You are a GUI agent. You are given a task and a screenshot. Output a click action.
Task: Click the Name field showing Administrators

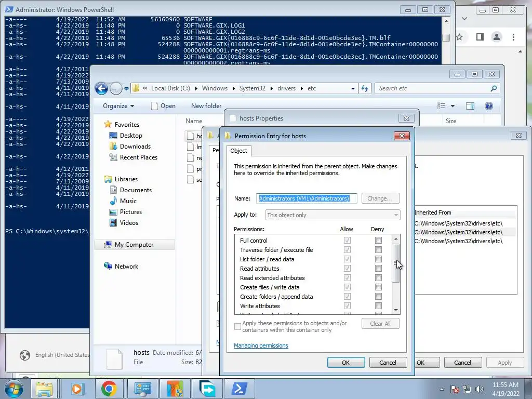pos(307,198)
